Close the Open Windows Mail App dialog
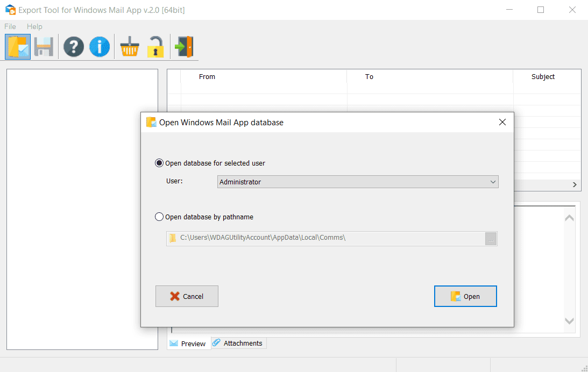 (x=502, y=123)
